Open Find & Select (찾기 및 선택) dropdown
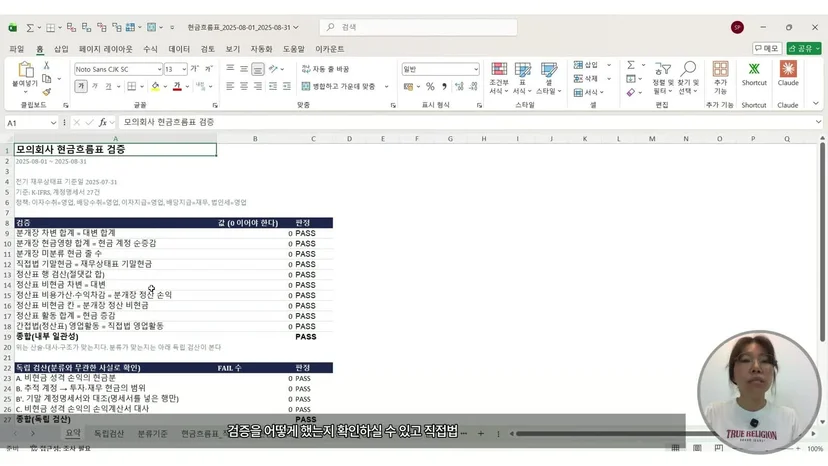Viewport: 828px width, 466px height. tap(688, 78)
